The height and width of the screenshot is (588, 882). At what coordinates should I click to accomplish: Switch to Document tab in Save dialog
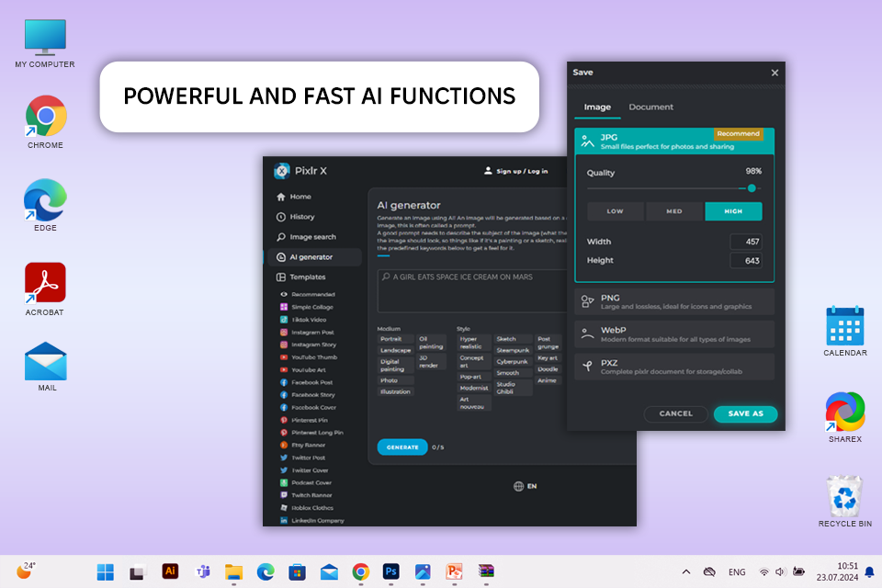tap(650, 107)
